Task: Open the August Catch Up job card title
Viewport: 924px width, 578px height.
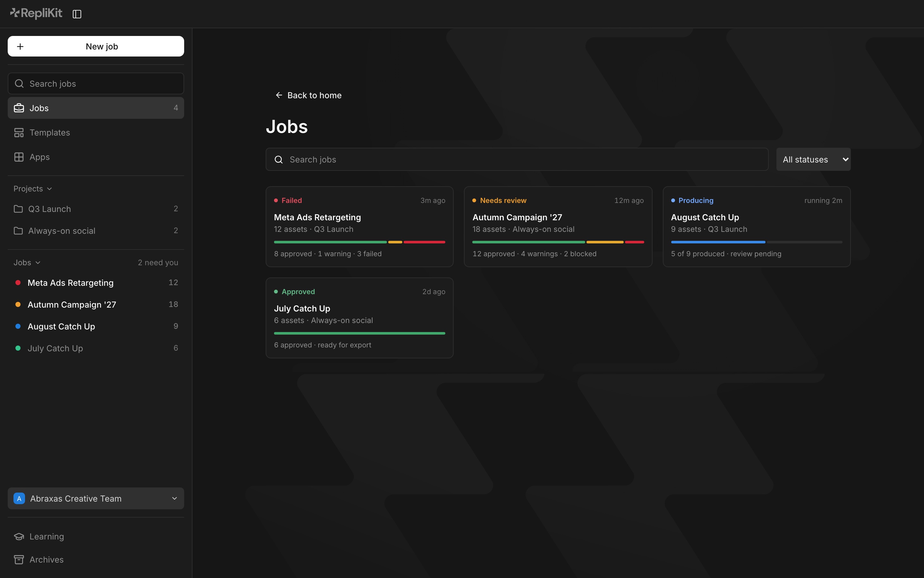Action: [x=705, y=217]
